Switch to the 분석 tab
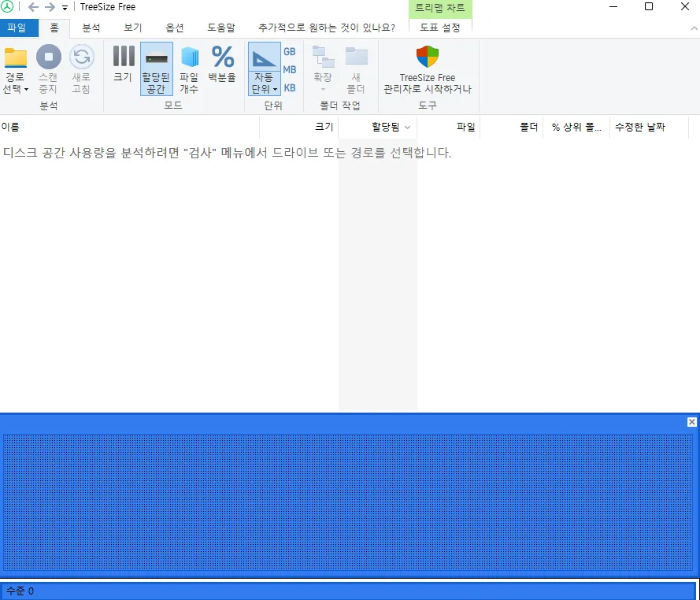This screenshot has height=600, width=700. (91, 28)
